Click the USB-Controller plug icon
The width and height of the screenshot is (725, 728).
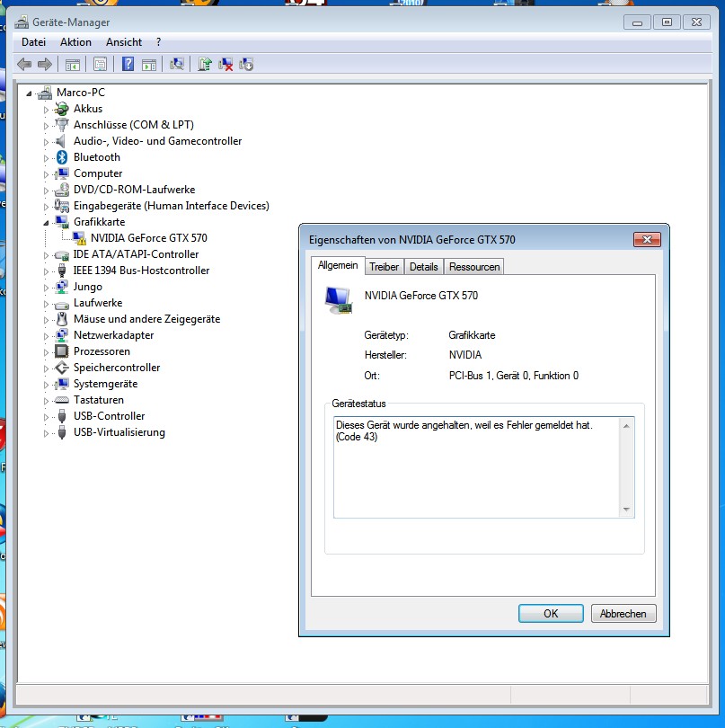click(x=62, y=416)
